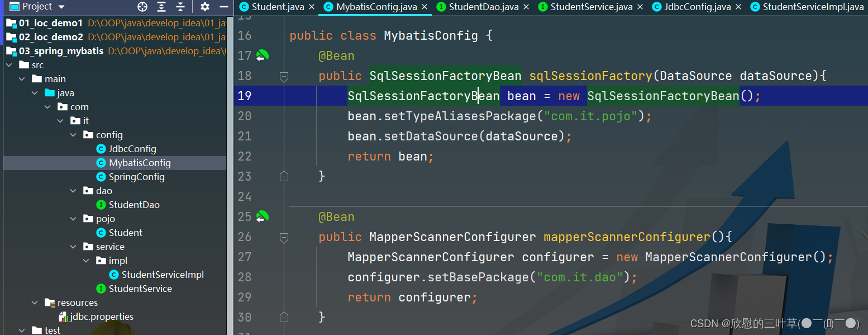The height and width of the screenshot is (335, 868).
Task: Toggle code fold marker on line 18
Action: point(284,76)
